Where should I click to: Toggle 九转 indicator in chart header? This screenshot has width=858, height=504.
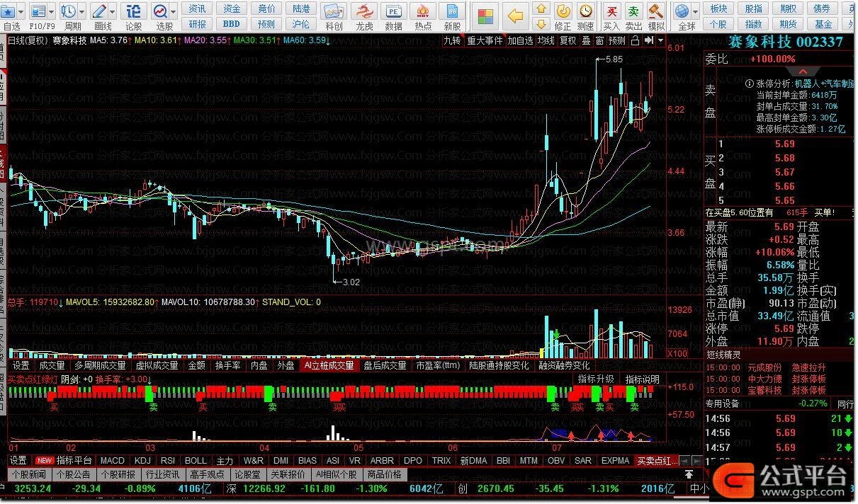pyautogui.click(x=452, y=40)
